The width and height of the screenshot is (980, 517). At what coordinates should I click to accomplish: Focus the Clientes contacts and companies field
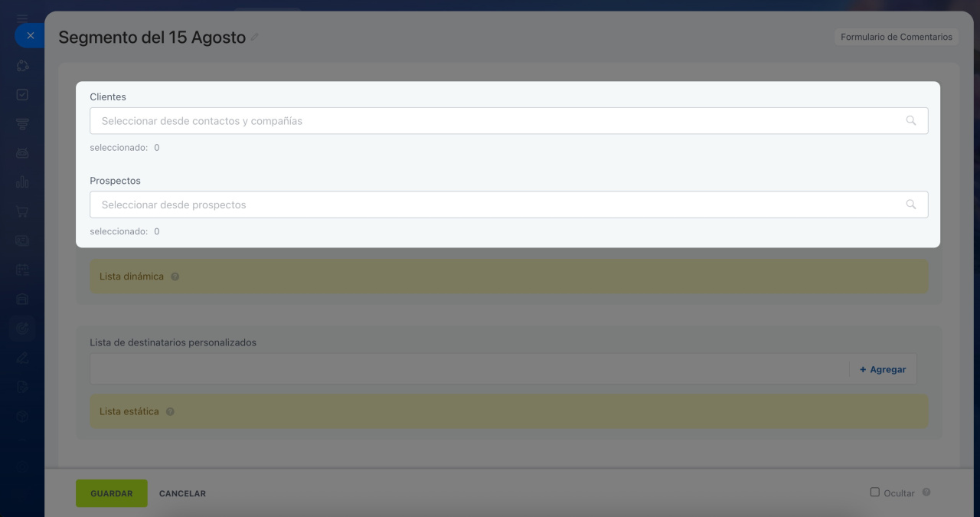click(x=509, y=121)
